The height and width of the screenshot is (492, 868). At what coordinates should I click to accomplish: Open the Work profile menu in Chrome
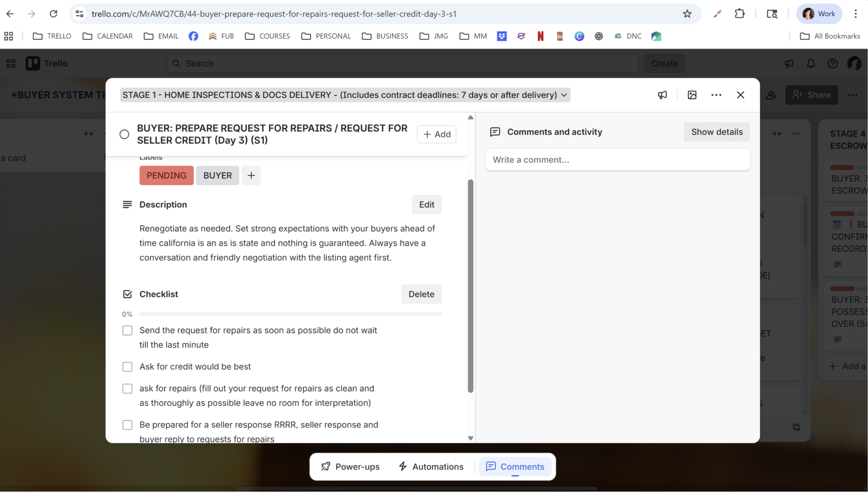pos(819,14)
